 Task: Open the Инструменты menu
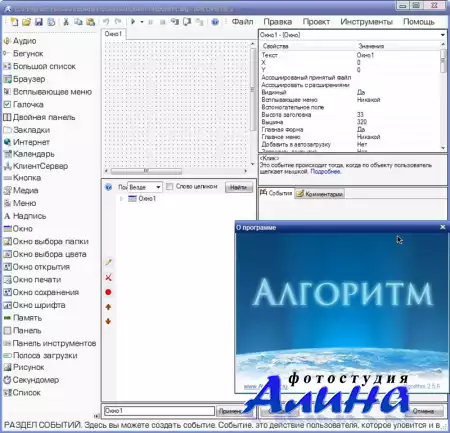[x=366, y=22]
